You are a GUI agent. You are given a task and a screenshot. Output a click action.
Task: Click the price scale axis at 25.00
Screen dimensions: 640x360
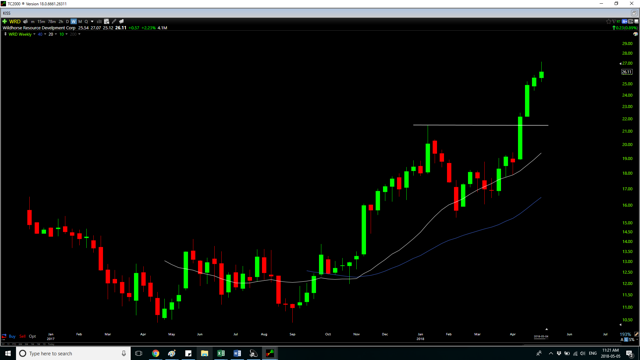click(627, 84)
